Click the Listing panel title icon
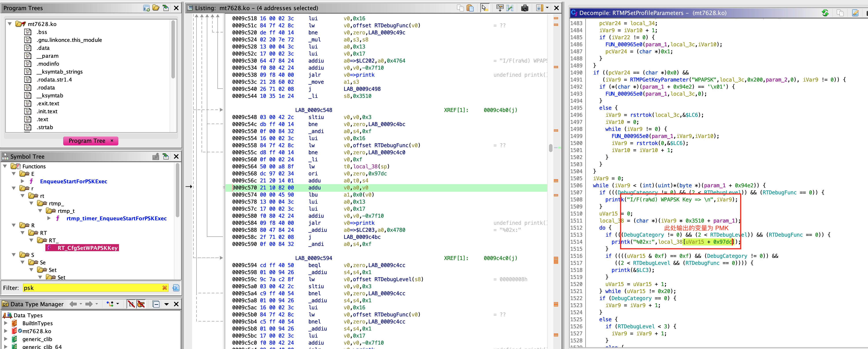 [190, 8]
